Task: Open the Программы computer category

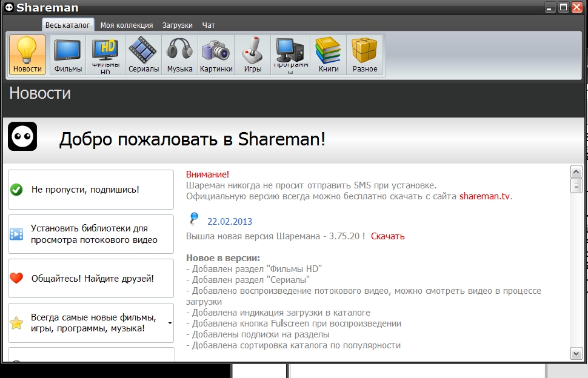Action: [x=290, y=55]
